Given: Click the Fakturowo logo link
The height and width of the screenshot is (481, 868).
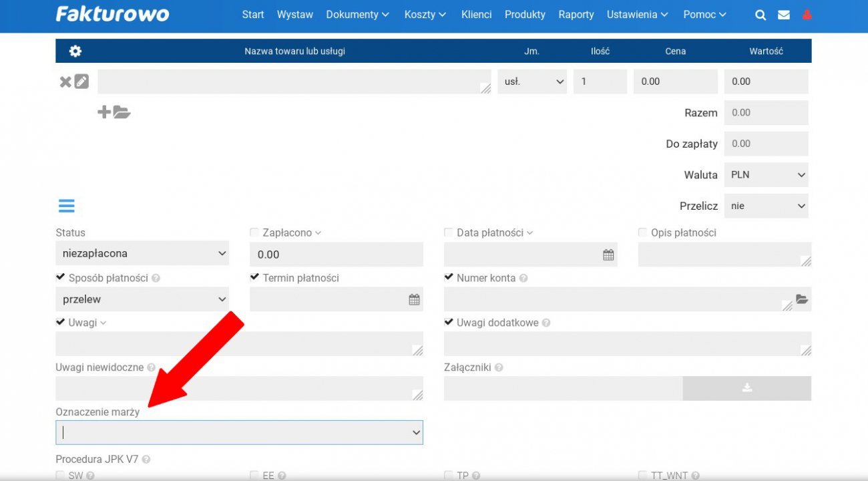Looking at the screenshot, I should pos(112,15).
